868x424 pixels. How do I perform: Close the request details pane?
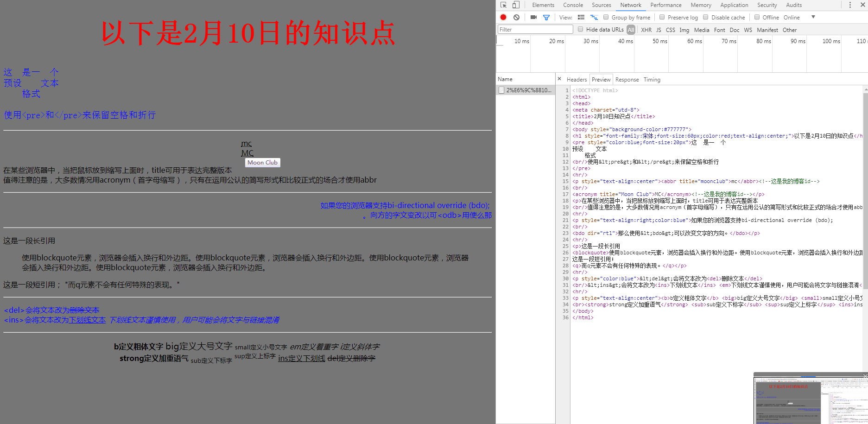pyautogui.click(x=559, y=79)
